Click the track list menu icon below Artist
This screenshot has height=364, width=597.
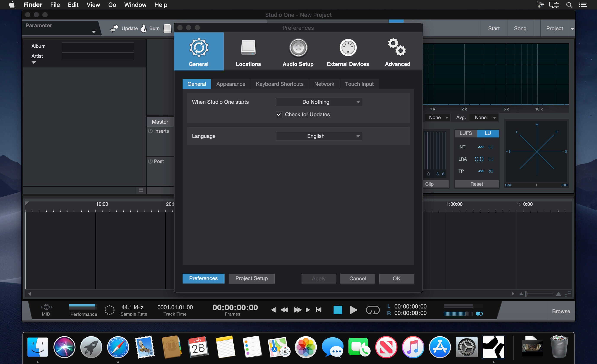click(x=141, y=190)
